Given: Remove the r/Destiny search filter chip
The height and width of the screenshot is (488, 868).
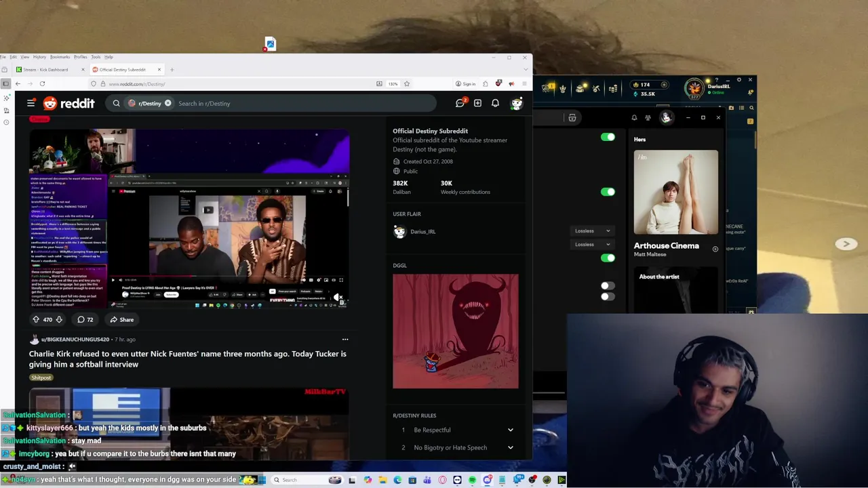Looking at the screenshot, I should pyautogui.click(x=168, y=103).
